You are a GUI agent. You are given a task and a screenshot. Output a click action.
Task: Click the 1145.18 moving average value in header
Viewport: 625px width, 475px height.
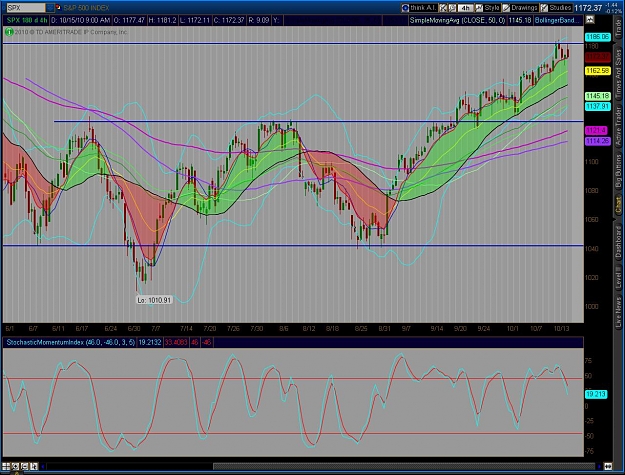point(520,20)
